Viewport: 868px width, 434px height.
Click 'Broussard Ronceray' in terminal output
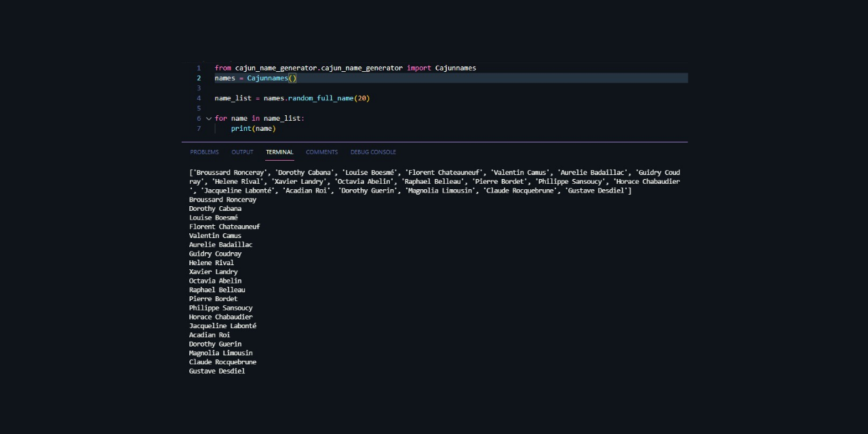coord(222,199)
